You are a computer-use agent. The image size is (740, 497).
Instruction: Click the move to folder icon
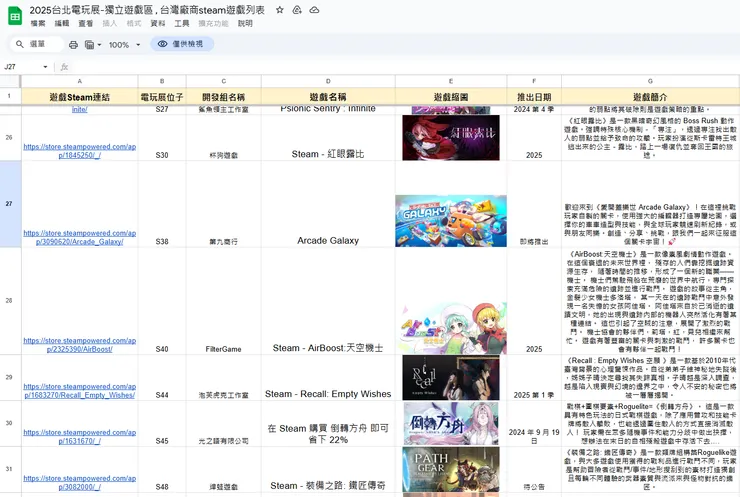(297, 10)
